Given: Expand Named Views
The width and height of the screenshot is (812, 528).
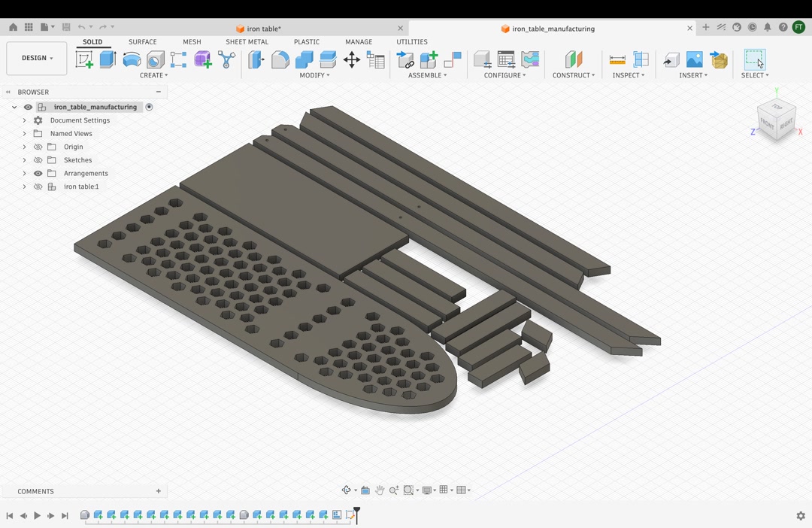Looking at the screenshot, I should (24, 133).
